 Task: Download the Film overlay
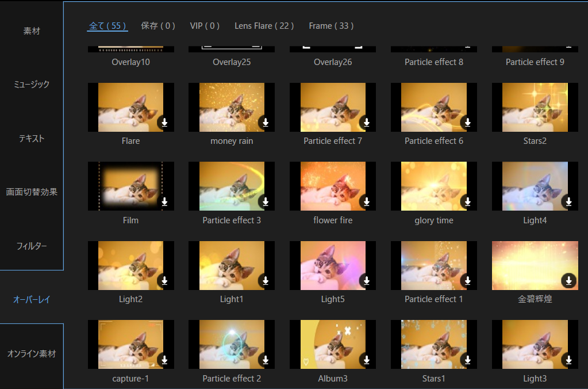164,201
